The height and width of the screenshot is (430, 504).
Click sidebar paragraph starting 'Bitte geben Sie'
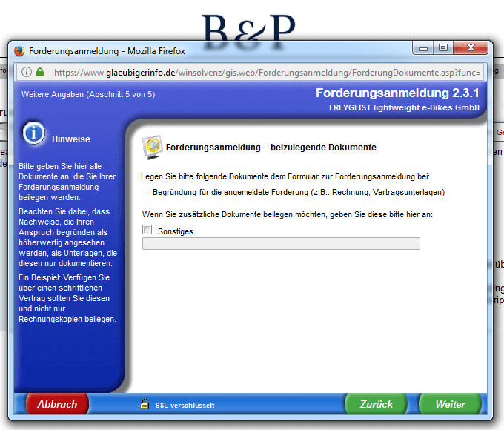click(67, 182)
